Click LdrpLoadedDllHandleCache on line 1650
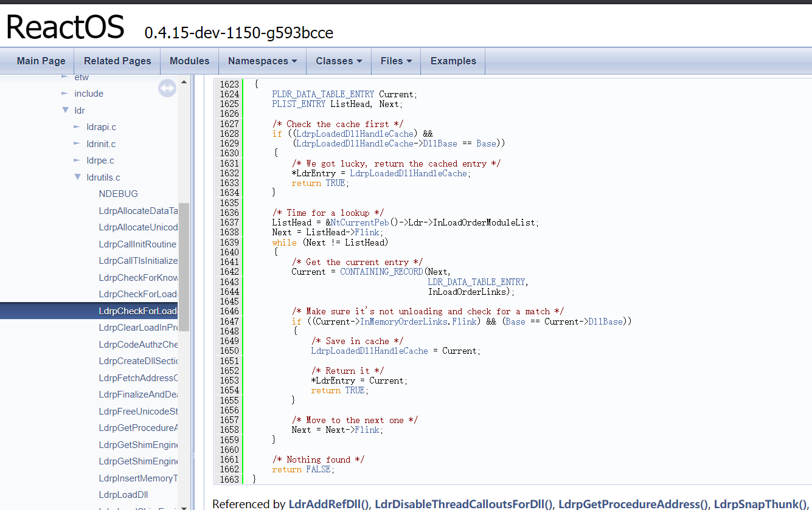 point(369,351)
